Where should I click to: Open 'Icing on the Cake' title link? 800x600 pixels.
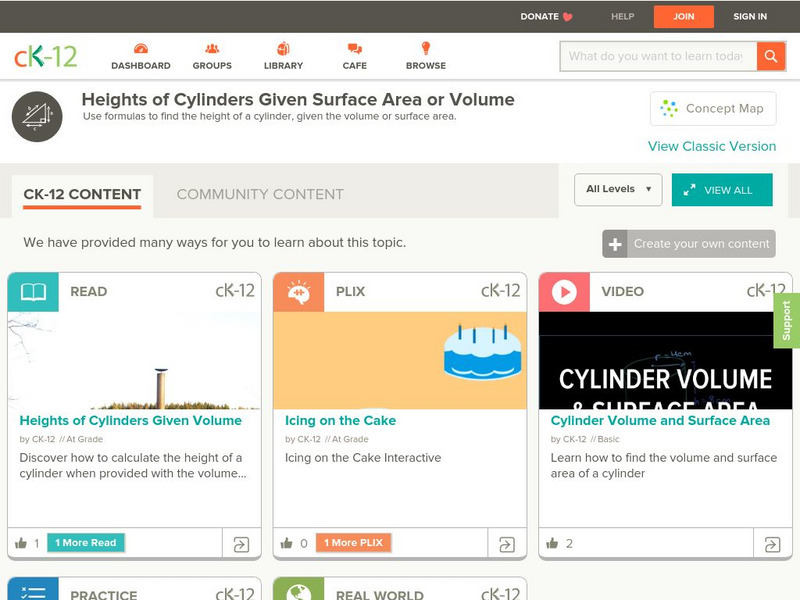point(340,420)
